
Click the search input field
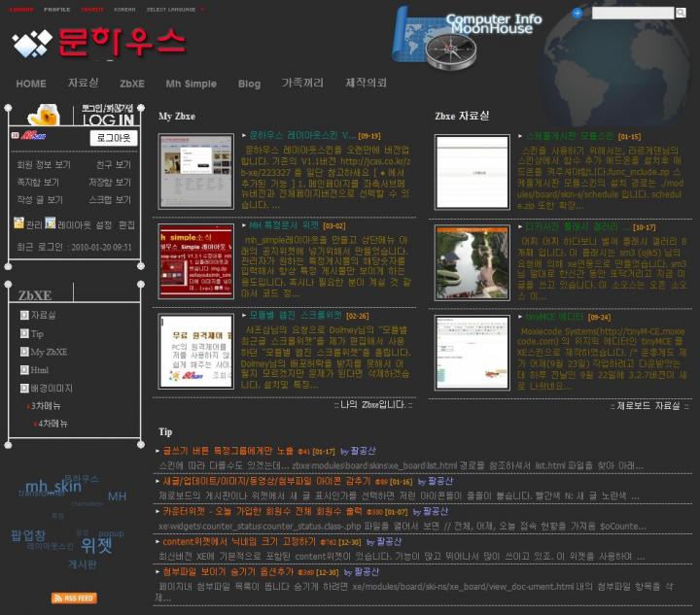[633, 13]
